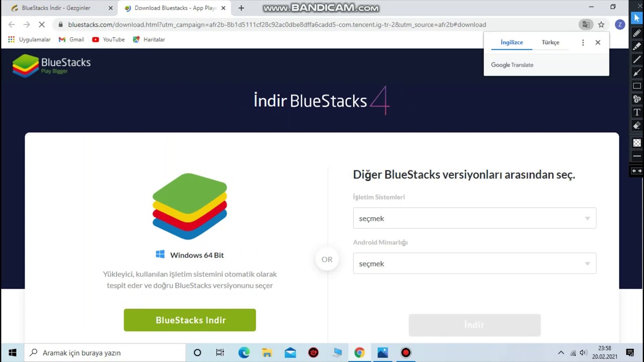
Task: Select the cursor tool in Bandicam drawing bar
Action: click(x=637, y=19)
